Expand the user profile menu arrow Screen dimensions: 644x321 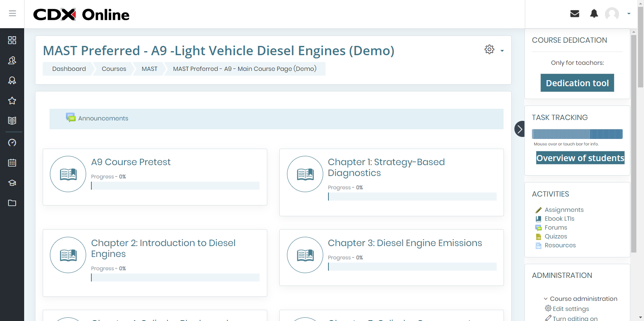tap(628, 14)
